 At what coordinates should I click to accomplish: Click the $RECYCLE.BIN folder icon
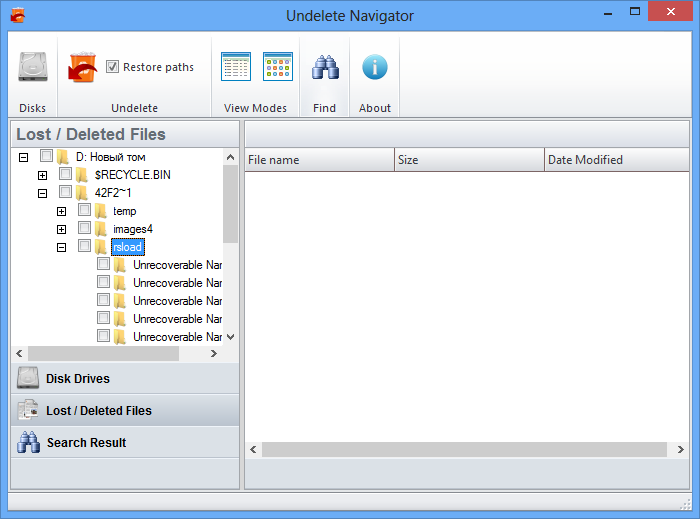click(82, 175)
